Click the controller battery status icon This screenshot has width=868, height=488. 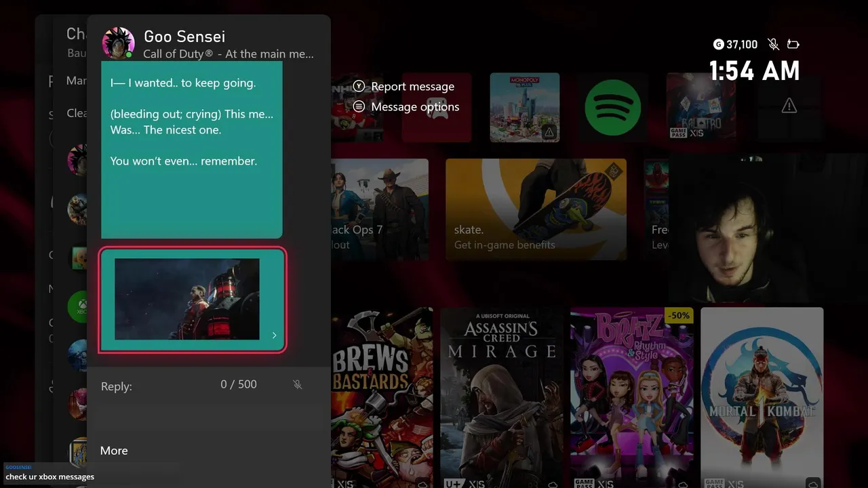click(x=793, y=44)
